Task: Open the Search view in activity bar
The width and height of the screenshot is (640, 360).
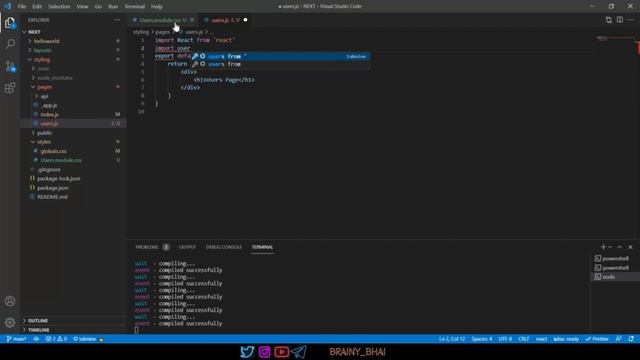Action: pyautogui.click(x=10, y=44)
